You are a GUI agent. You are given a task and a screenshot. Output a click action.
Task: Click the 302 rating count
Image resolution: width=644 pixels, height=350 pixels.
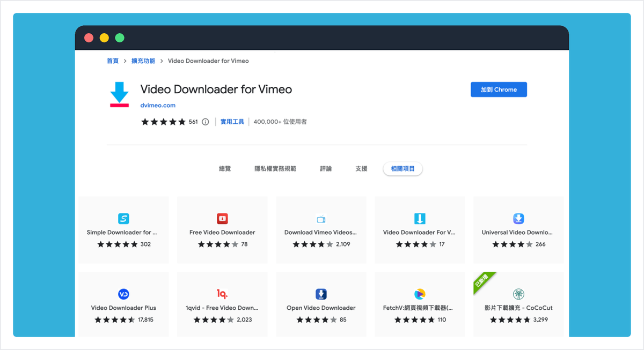[x=145, y=244]
